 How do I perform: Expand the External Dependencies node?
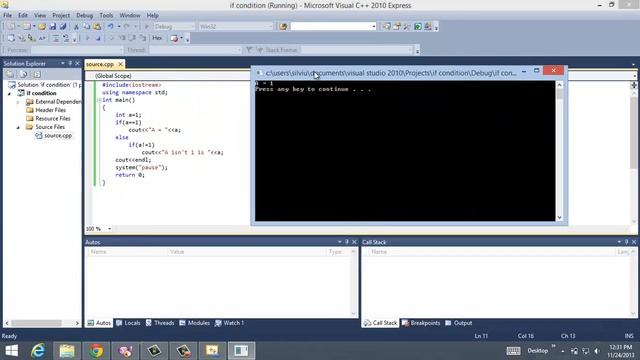(18, 102)
